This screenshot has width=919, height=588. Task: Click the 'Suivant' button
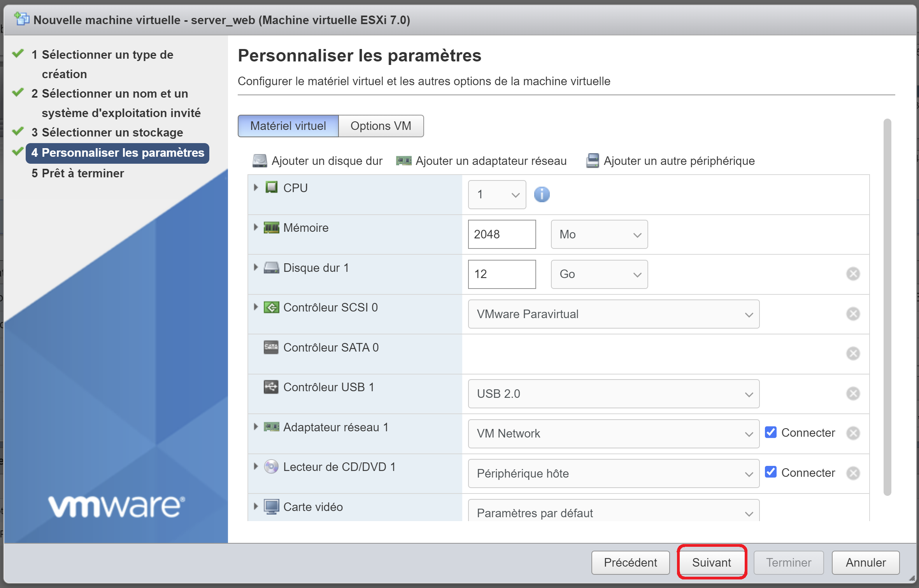tap(711, 562)
